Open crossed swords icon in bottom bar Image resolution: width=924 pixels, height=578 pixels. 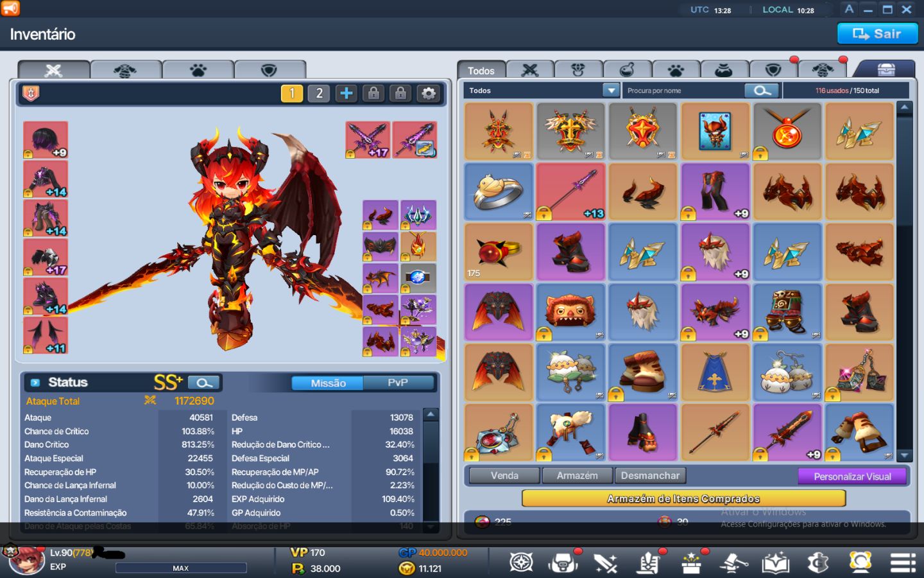(x=605, y=563)
